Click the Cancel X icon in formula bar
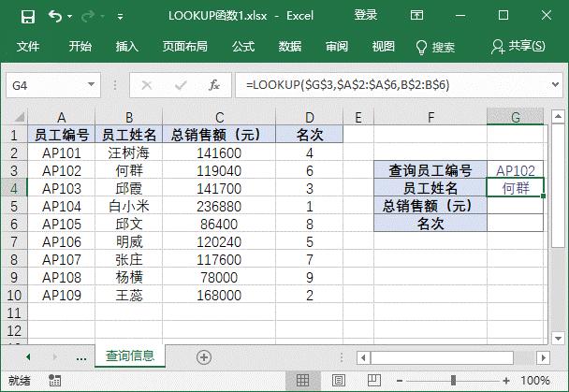Viewport: 569px width, 392px height. pyautogui.click(x=147, y=85)
